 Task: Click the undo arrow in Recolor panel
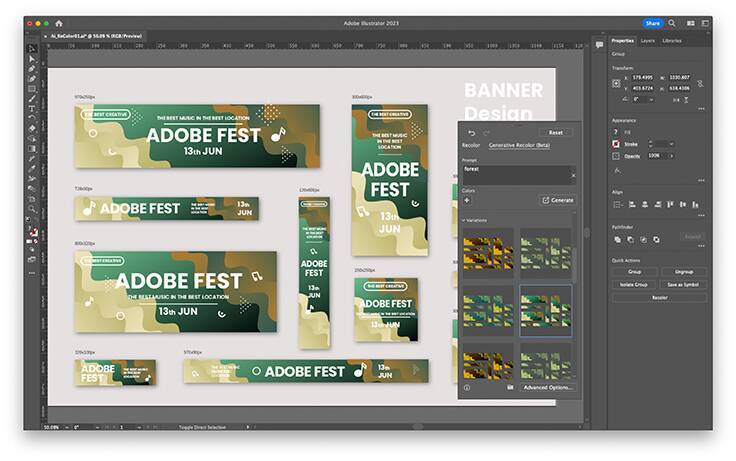472,132
